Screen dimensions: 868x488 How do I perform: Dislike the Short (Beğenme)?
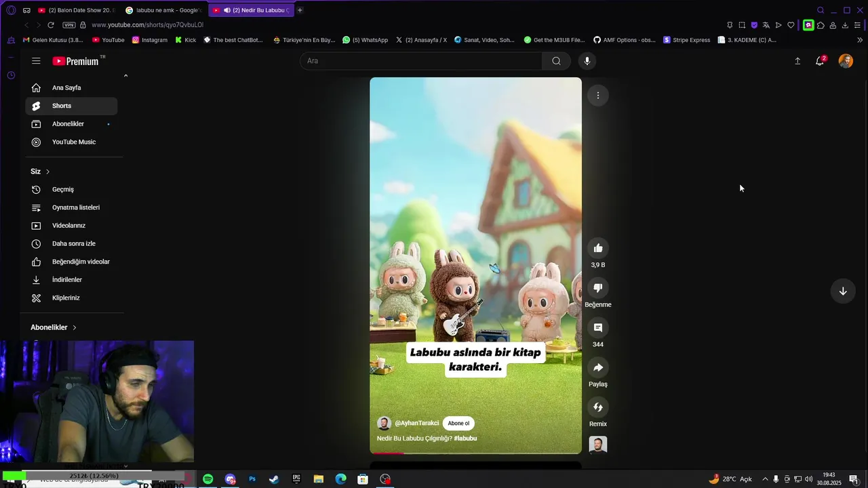tap(598, 288)
